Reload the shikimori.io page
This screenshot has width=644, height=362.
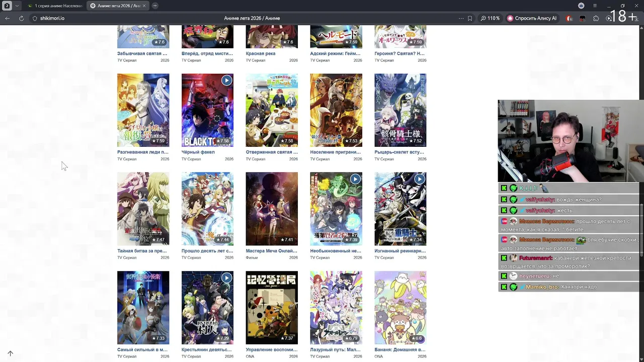click(x=21, y=18)
